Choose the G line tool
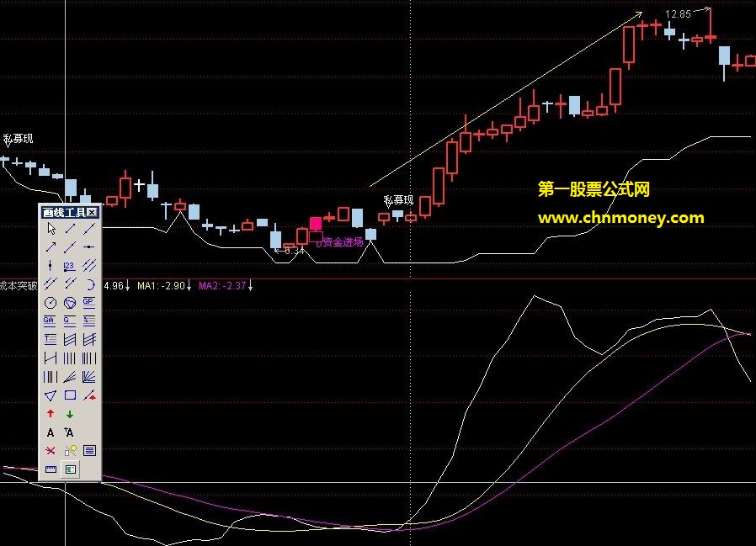756x546 pixels. [x=69, y=321]
